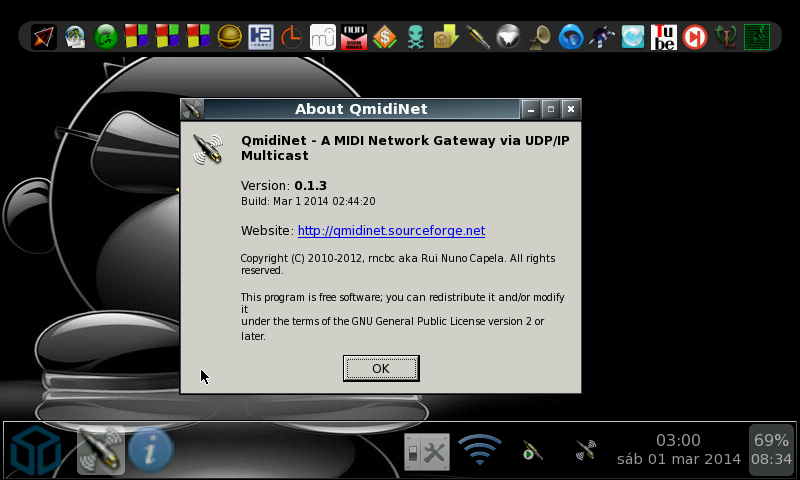Click the GNU General Public License line

(x=392, y=322)
